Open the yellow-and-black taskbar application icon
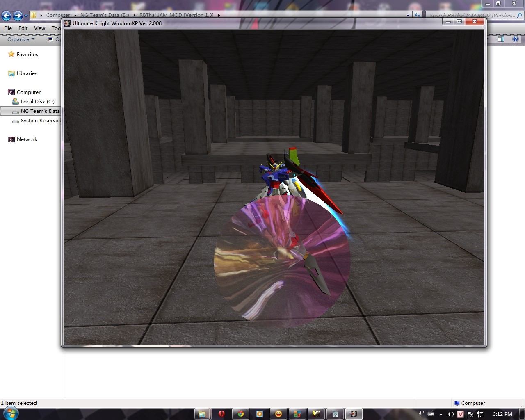This screenshot has width=525, height=420. 316,413
